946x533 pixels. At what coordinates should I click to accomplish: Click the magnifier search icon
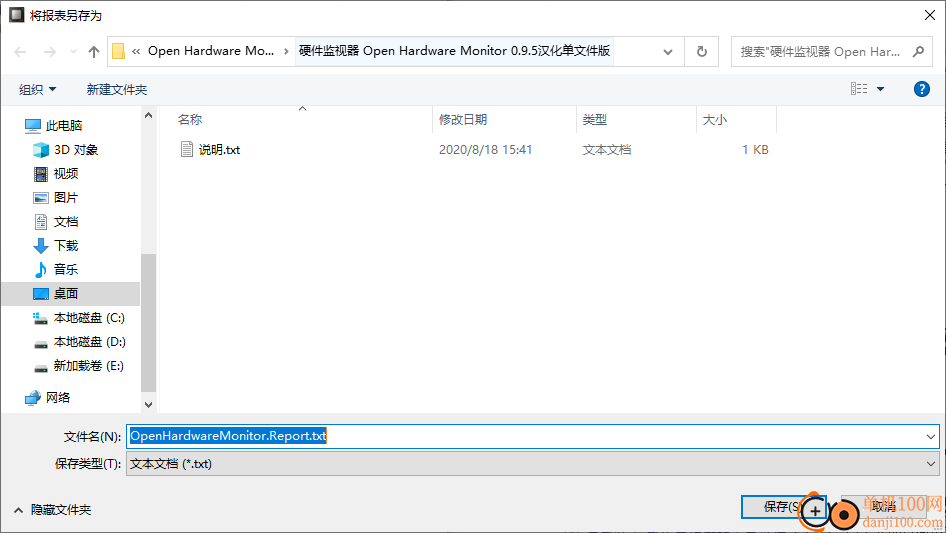tap(918, 52)
